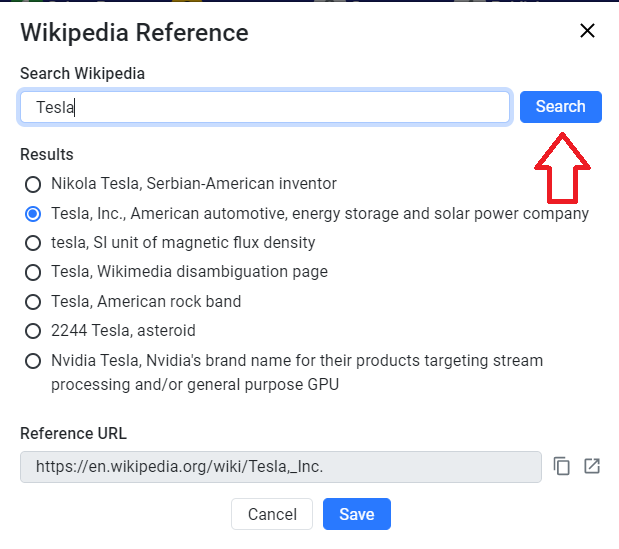
Task: Select the Nvidia Tesla GPU brand result
Action: pyautogui.click(x=33, y=361)
